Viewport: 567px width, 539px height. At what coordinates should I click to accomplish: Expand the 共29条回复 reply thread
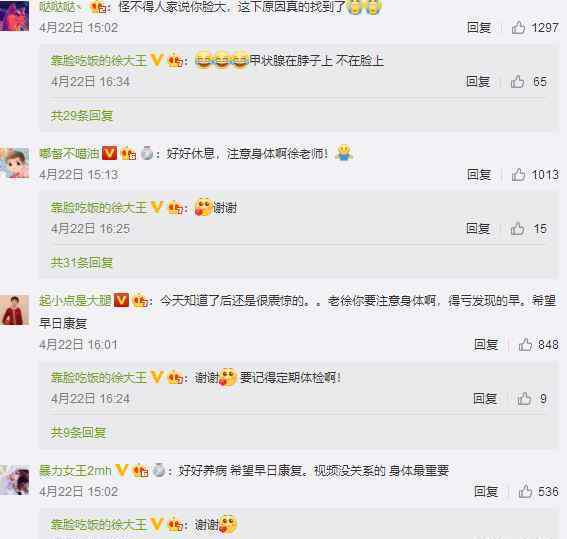tap(82, 116)
